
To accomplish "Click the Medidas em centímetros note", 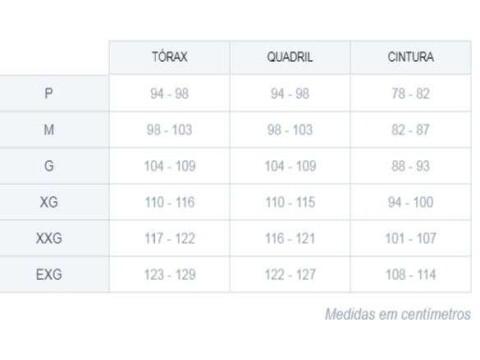I will pyautogui.click(x=398, y=314).
